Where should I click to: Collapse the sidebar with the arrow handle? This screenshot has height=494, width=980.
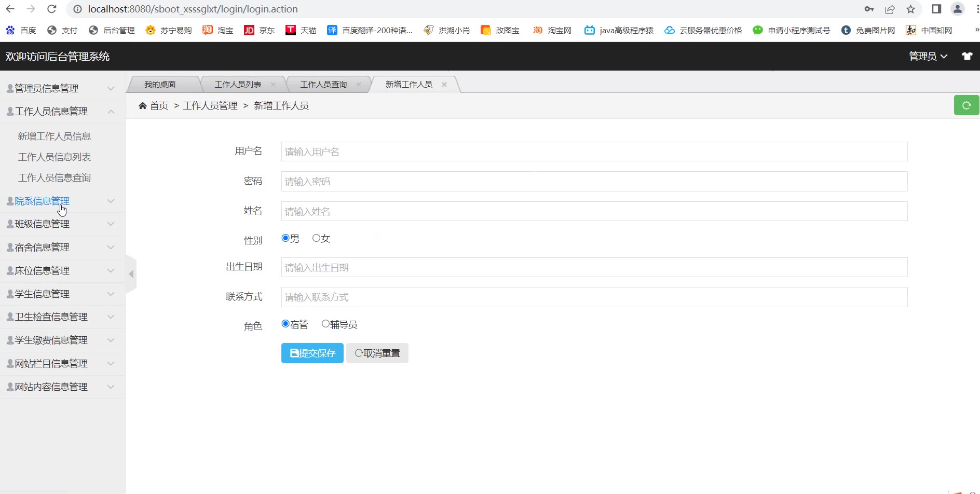coord(131,273)
